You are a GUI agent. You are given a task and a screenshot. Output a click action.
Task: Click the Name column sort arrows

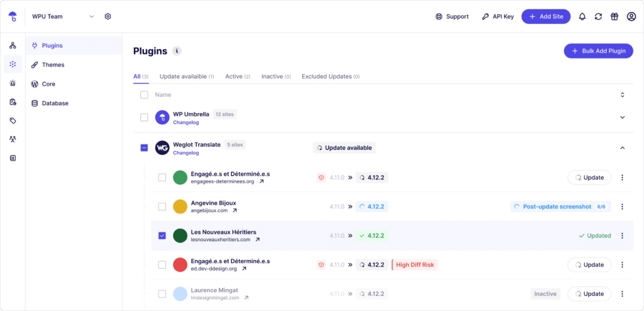coord(622,95)
